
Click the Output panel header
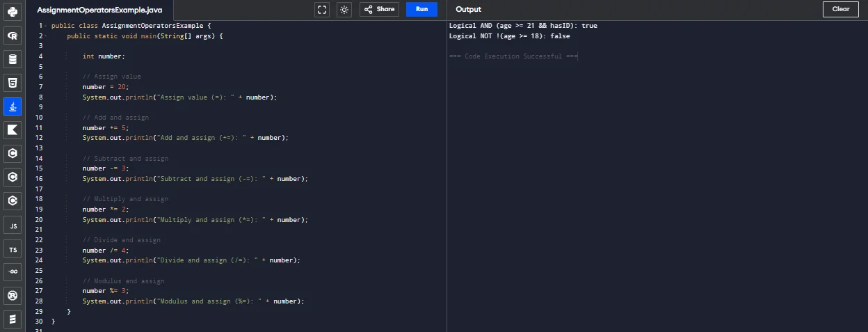[x=468, y=9]
